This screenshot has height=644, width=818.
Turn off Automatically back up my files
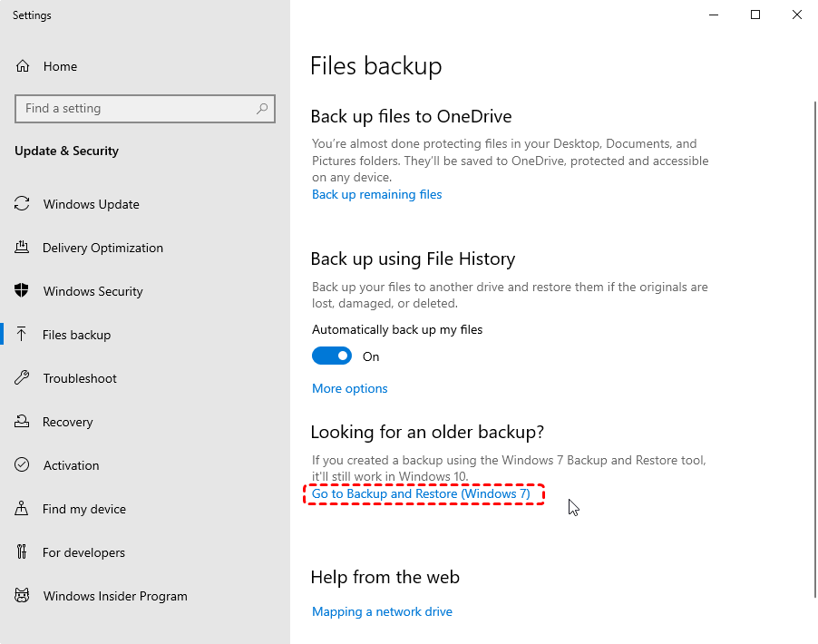332,356
